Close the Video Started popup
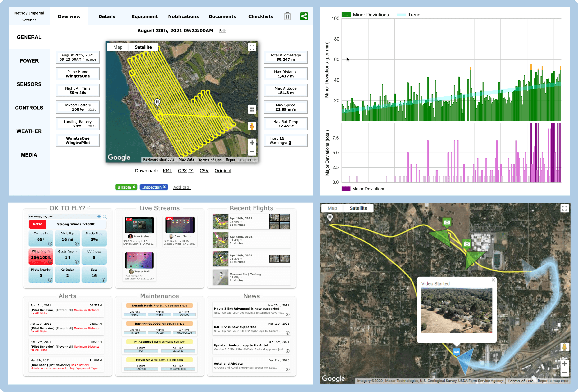 click(493, 280)
